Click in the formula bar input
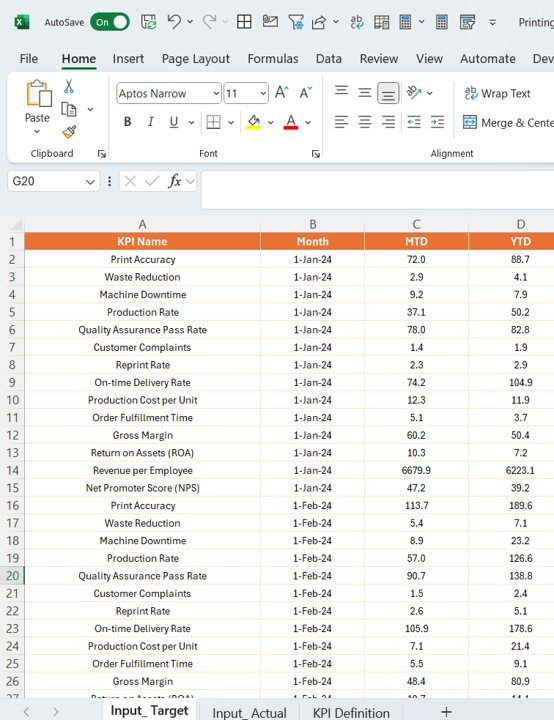This screenshot has width=554, height=720. click(x=378, y=189)
